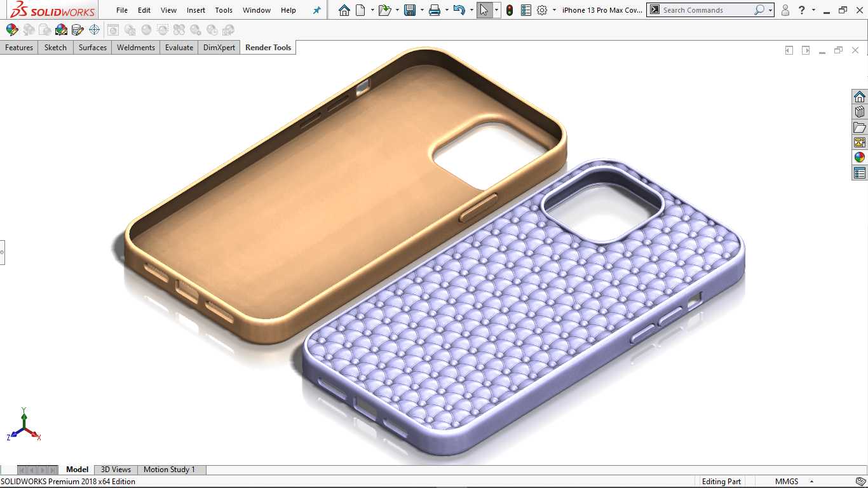Open the Edit menu
Viewport: 868px width, 488px height.
[144, 10]
